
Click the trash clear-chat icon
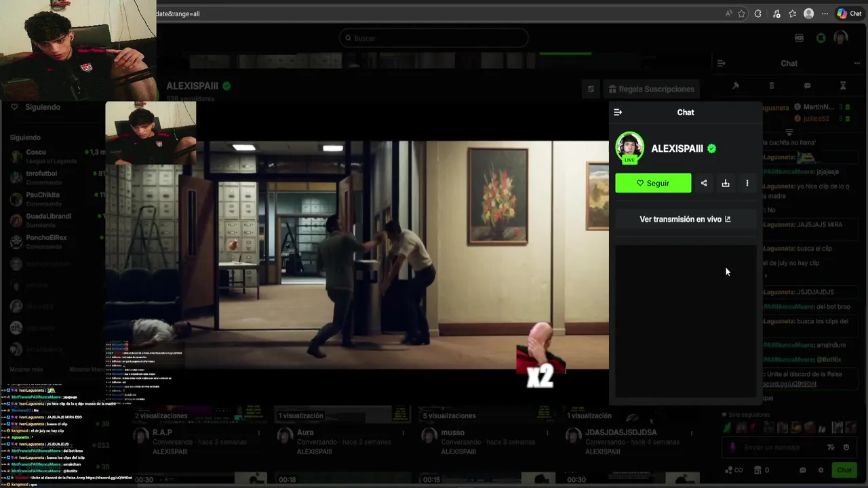coord(771,86)
